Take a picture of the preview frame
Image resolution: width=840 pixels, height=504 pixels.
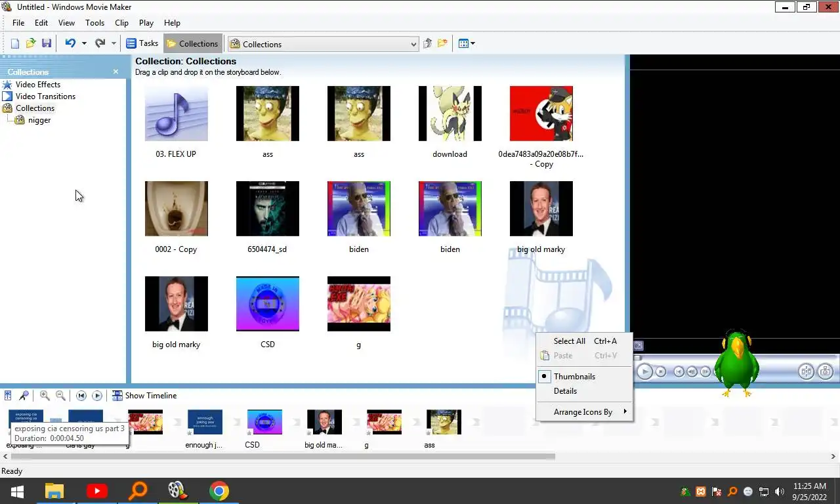click(x=826, y=371)
